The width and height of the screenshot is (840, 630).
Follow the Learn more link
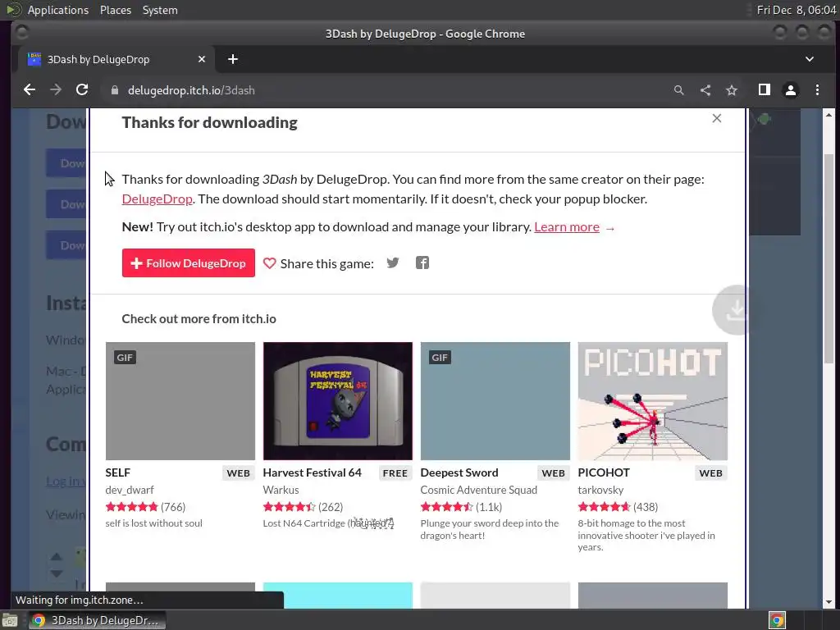click(x=567, y=226)
